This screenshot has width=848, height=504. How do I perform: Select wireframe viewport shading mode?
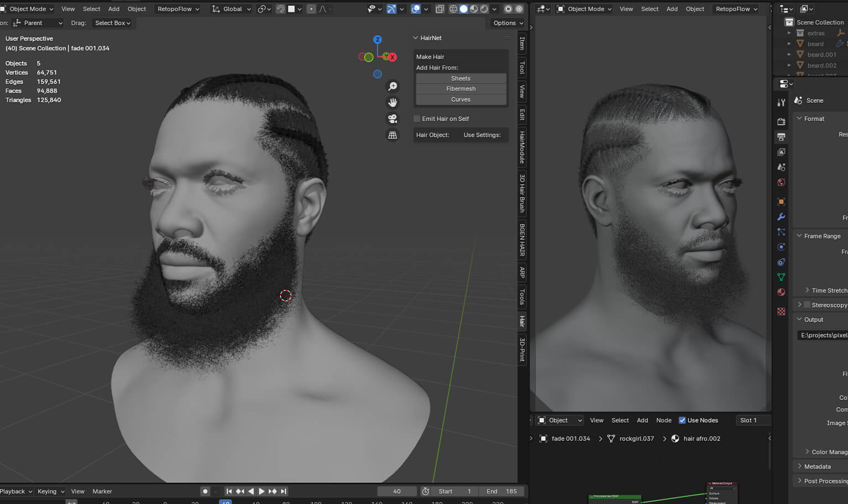click(453, 9)
